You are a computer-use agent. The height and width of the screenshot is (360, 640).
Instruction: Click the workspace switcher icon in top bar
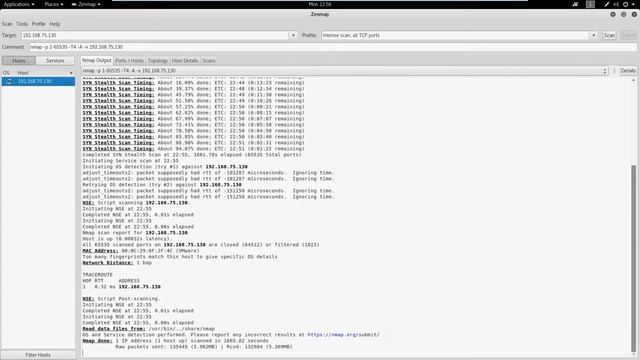point(590,4)
